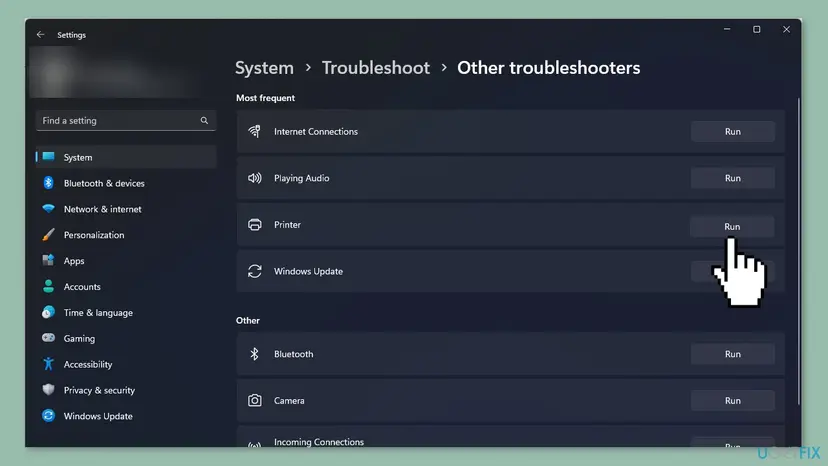Image resolution: width=828 pixels, height=466 pixels.
Task: Click the Other section heading
Action: click(x=248, y=320)
